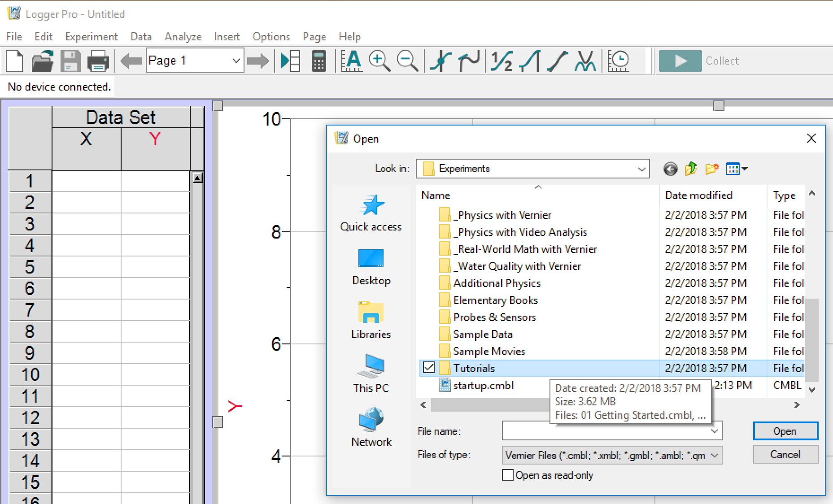Click the Integral tool icon
The width and height of the screenshot is (833, 504).
point(529,61)
